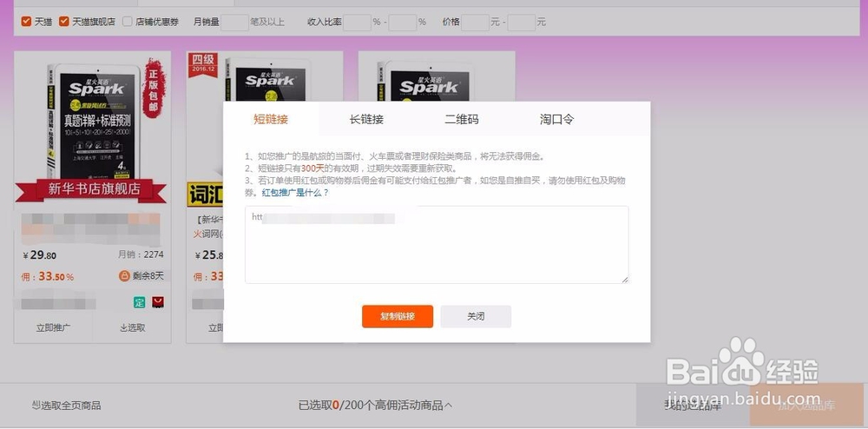Uncheck the 天猫 checkbox
The height and width of the screenshot is (429, 868).
click(x=26, y=22)
